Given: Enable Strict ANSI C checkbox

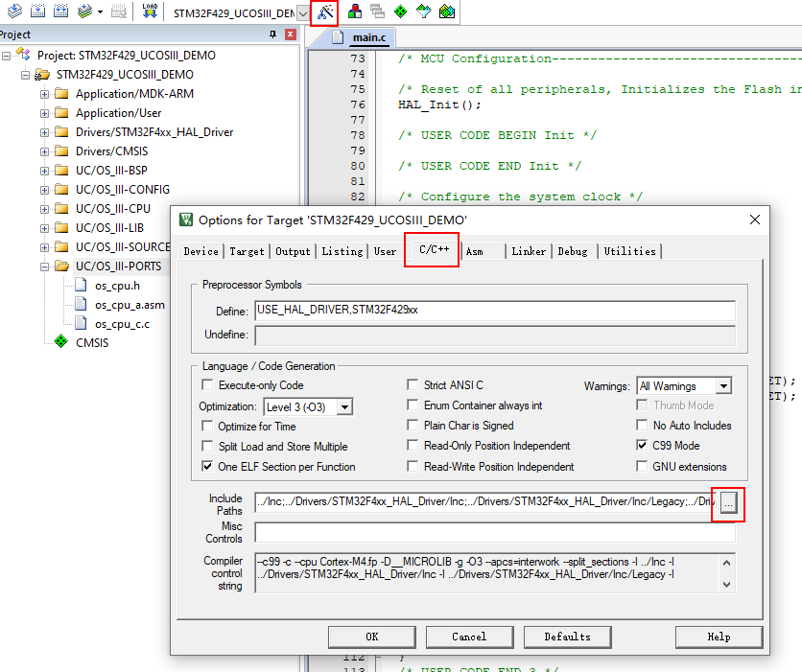Looking at the screenshot, I should 413,384.
